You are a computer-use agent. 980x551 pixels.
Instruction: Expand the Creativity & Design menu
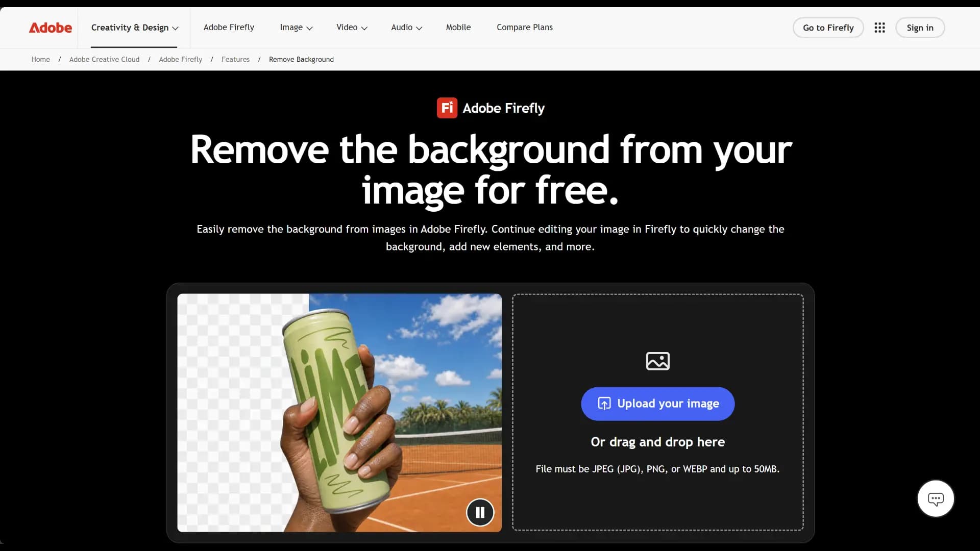click(x=135, y=28)
